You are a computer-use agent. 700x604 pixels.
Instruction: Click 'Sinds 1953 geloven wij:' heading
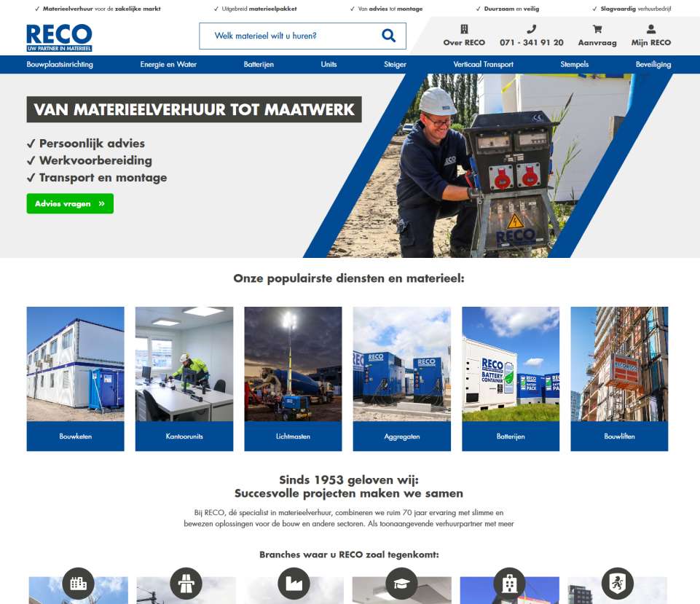click(x=349, y=480)
